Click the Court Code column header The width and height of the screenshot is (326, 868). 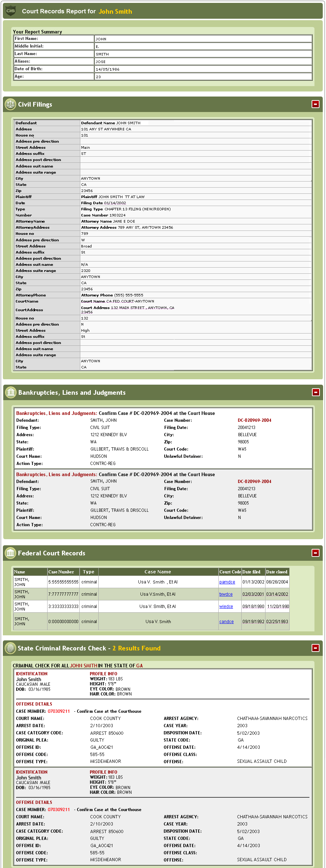pyautogui.click(x=230, y=572)
